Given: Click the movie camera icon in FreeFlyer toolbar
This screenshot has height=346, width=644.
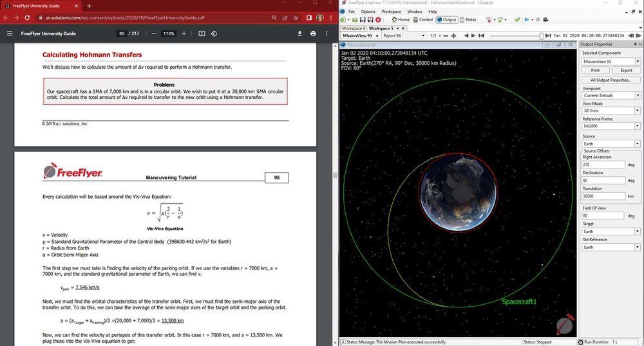Looking at the screenshot, I should (546, 20).
